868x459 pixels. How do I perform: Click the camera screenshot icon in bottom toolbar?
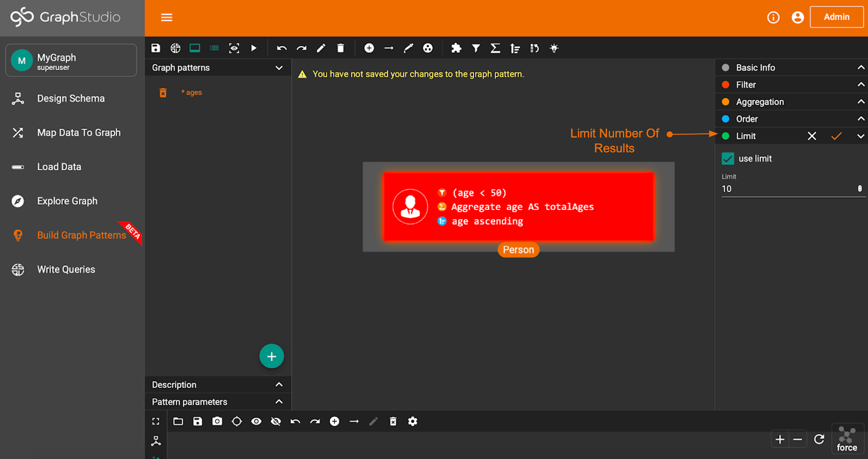click(x=217, y=422)
